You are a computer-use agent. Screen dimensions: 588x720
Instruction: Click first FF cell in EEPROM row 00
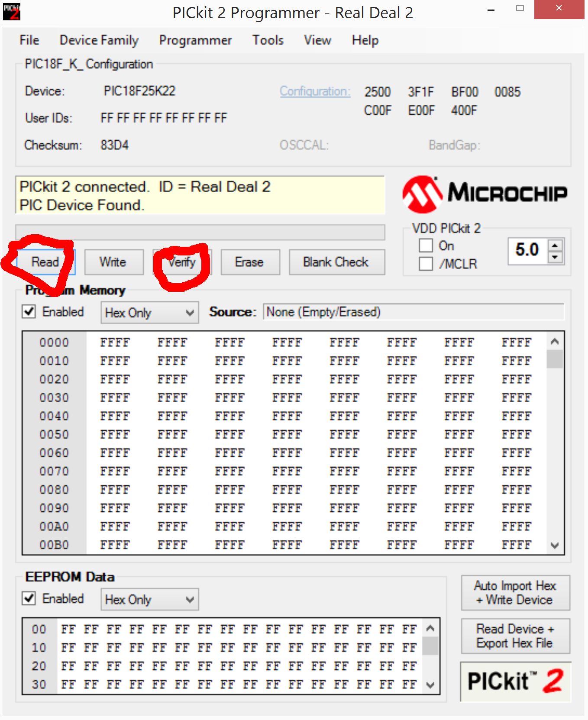(68, 629)
